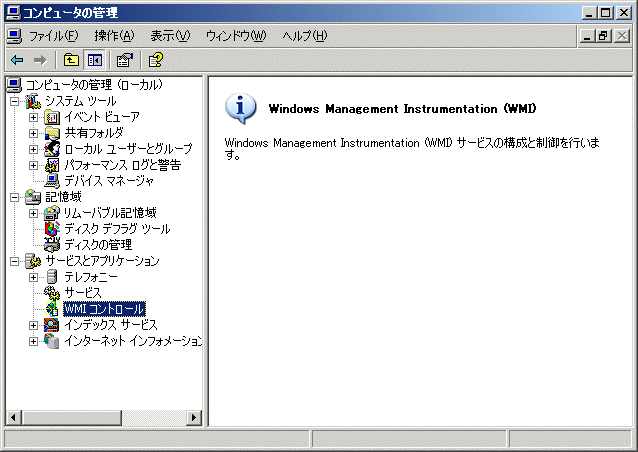Click the 記憶域 storage icon
Screen dimensions: 638x452
pos(33,197)
